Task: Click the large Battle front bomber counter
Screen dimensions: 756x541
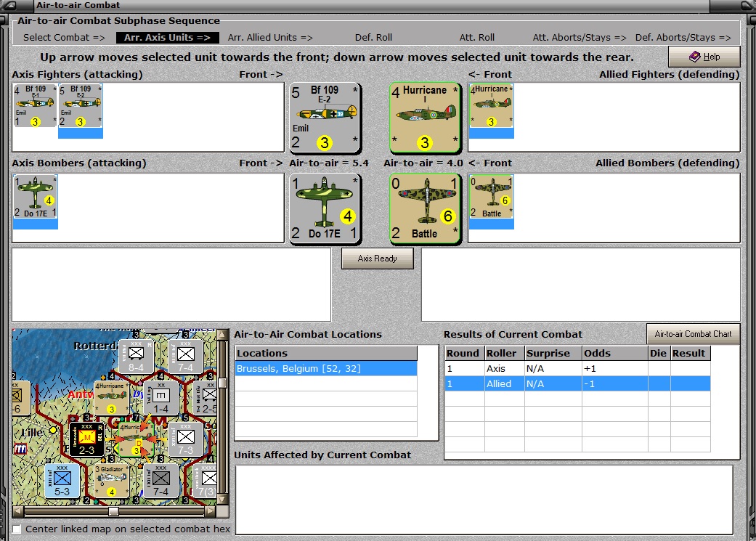Action: (424, 208)
